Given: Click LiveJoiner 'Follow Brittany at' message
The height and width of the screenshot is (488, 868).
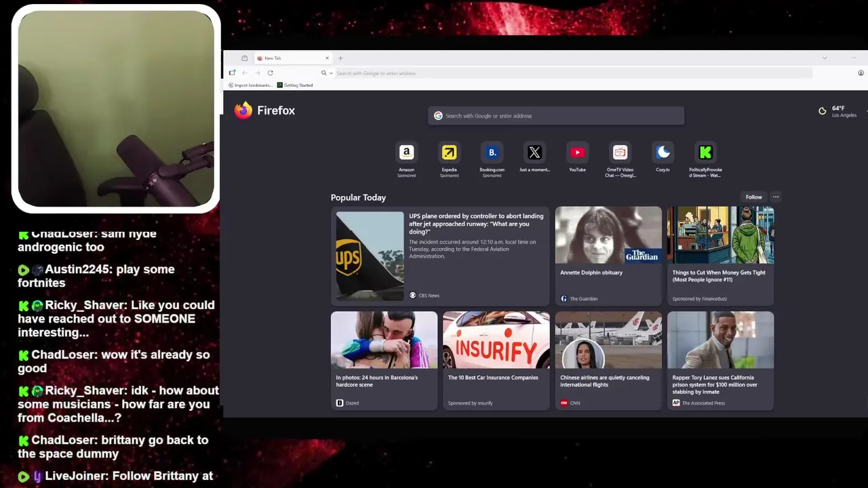Looking at the screenshot, I should pyautogui.click(x=115, y=476).
